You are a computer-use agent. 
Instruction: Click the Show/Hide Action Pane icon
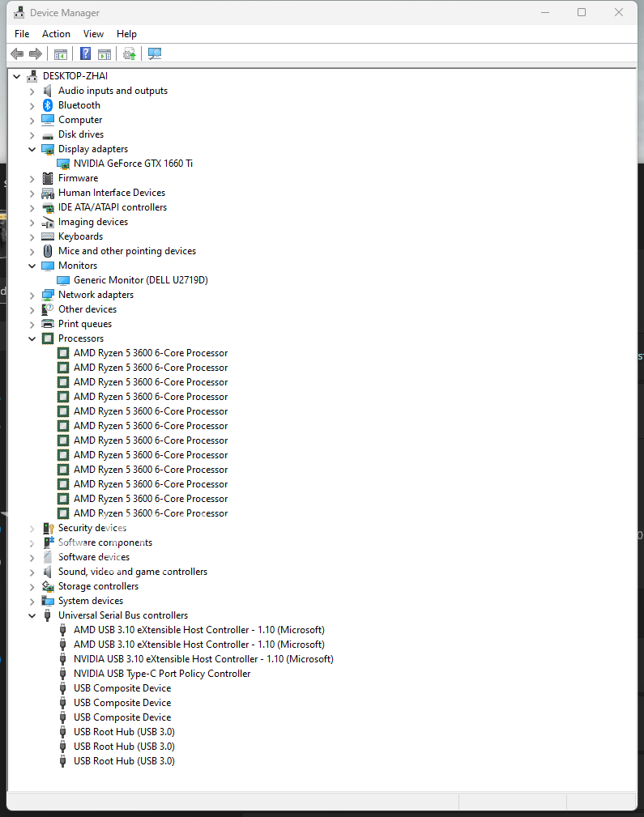tap(104, 54)
